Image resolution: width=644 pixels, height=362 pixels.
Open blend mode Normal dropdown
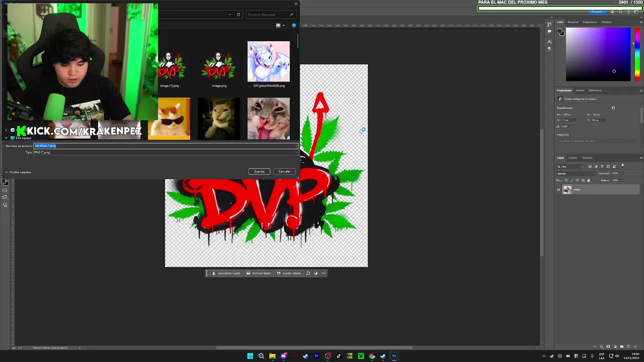click(x=576, y=173)
